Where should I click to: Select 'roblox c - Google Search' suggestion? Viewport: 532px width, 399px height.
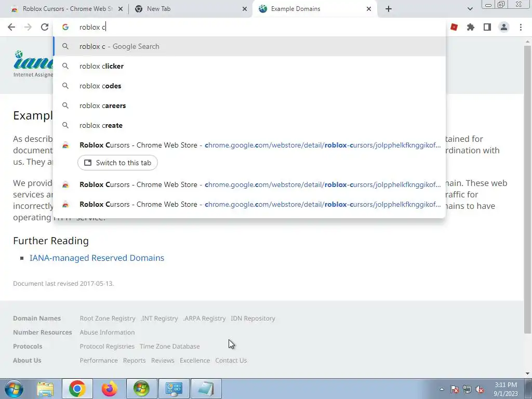coord(249,46)
